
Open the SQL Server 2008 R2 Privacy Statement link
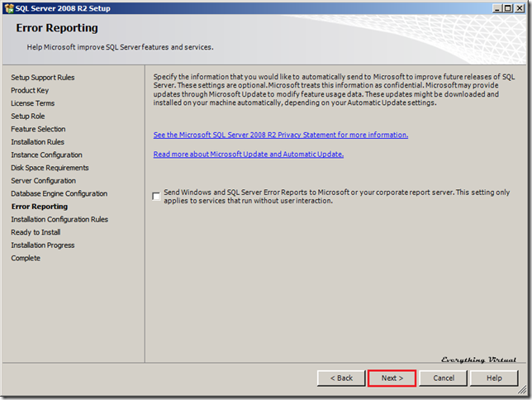coord(281,135)
